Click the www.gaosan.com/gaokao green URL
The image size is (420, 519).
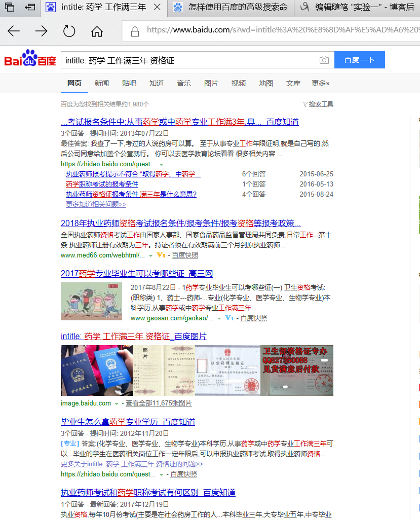[172, 318]
